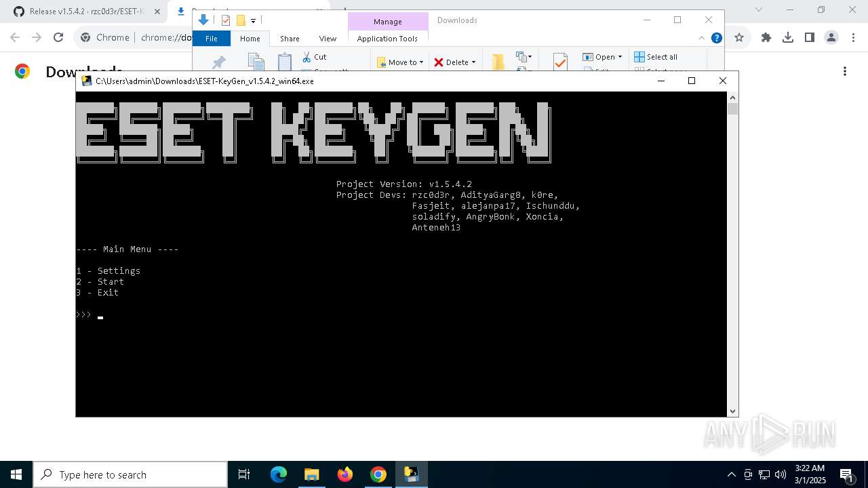
Task: Launch Firefox from taskbar
Action: tap(345, 474)
